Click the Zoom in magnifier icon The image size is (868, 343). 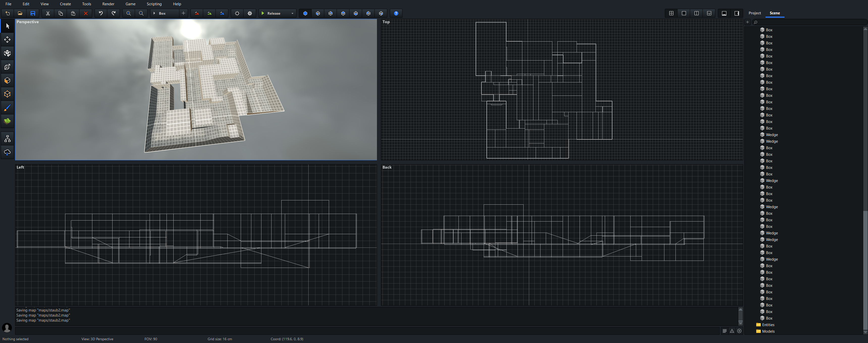pos(128,13)
